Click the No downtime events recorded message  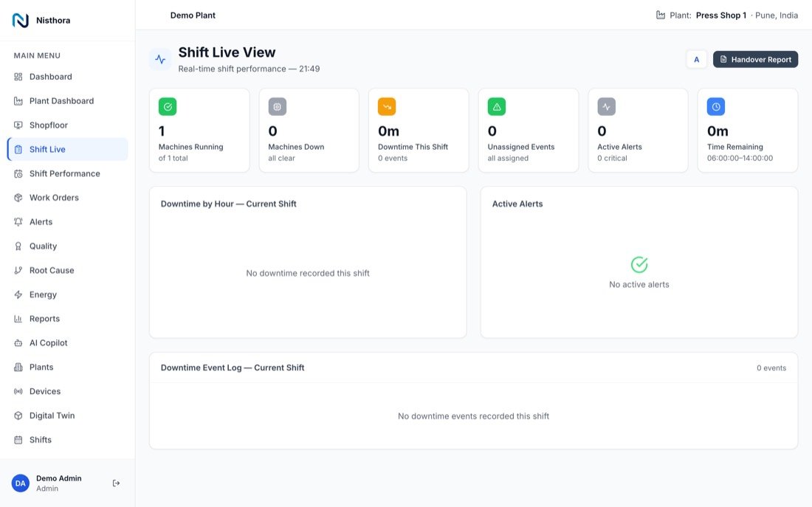(473, 415)
